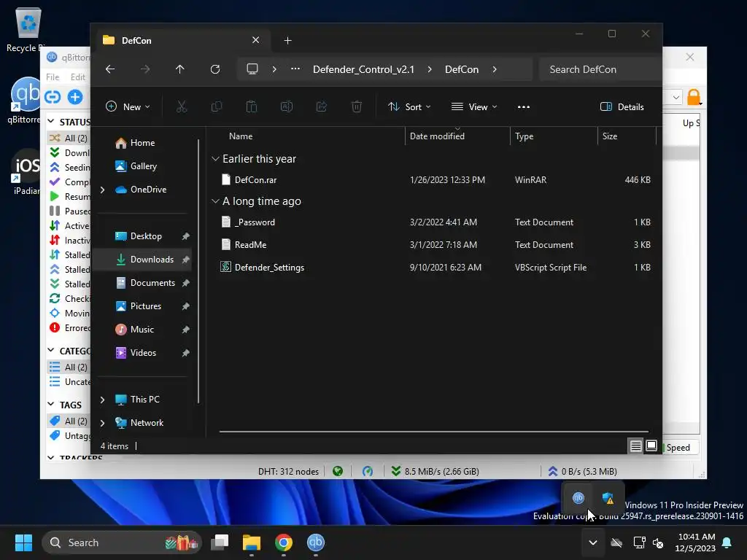Show hidden tray icons chevron
Image resolution: width=747 pixels, height=560 pixels.
592,542
